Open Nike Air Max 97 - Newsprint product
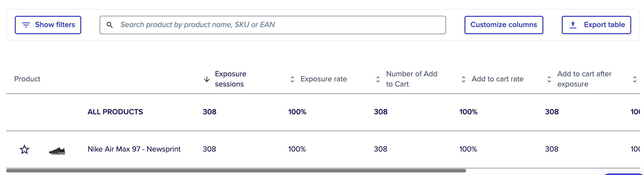This screenshot has height=175, width=644. coord(134,149)
